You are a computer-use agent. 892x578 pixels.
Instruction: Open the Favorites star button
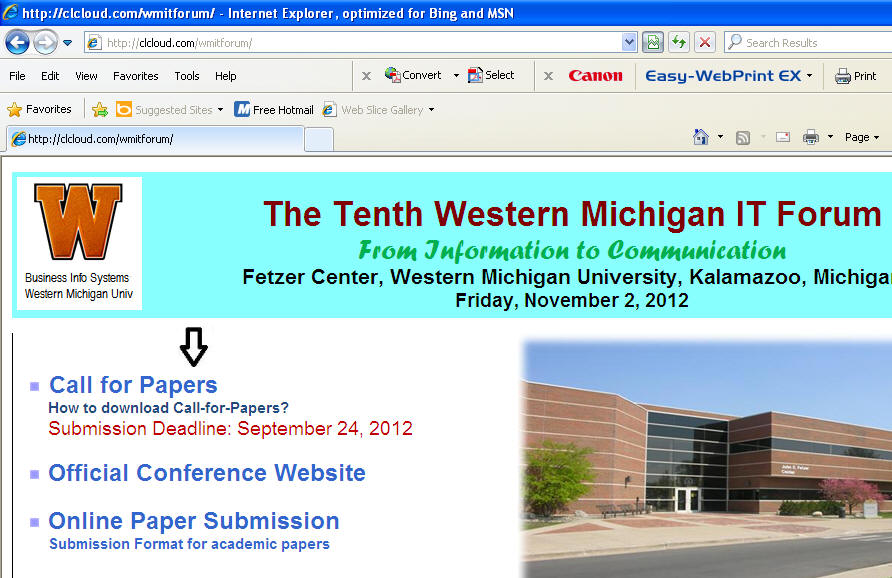[39, 109]
